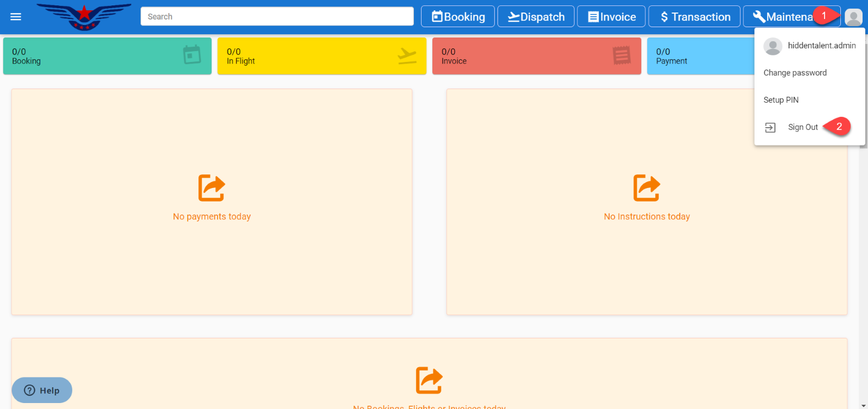Viewport: 868px width, 409px height.
Task: Choose Setup PIN in the user menu
Action: click(781, 100)
